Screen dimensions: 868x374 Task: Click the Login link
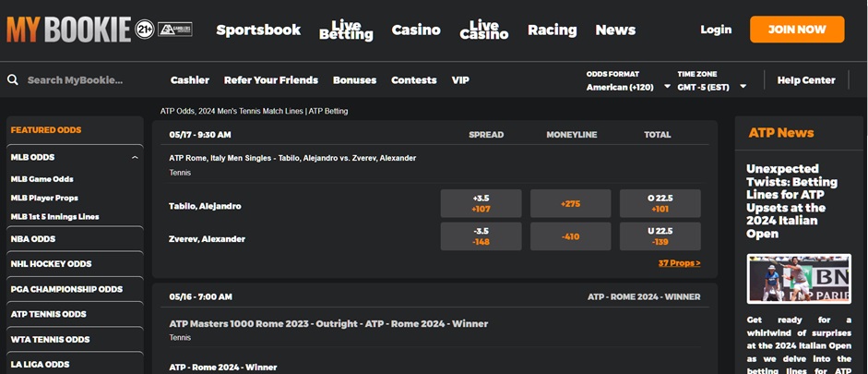[715, 30]
